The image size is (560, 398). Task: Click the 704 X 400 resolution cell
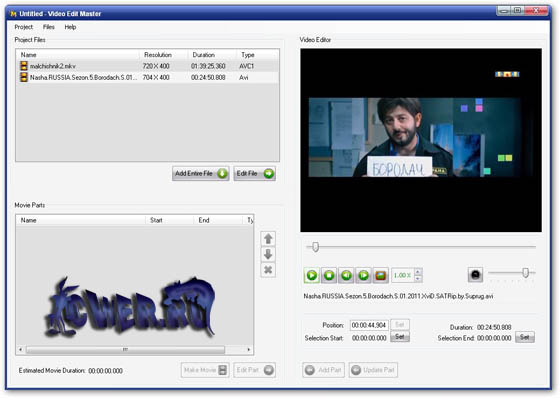[x=156, y=77]
